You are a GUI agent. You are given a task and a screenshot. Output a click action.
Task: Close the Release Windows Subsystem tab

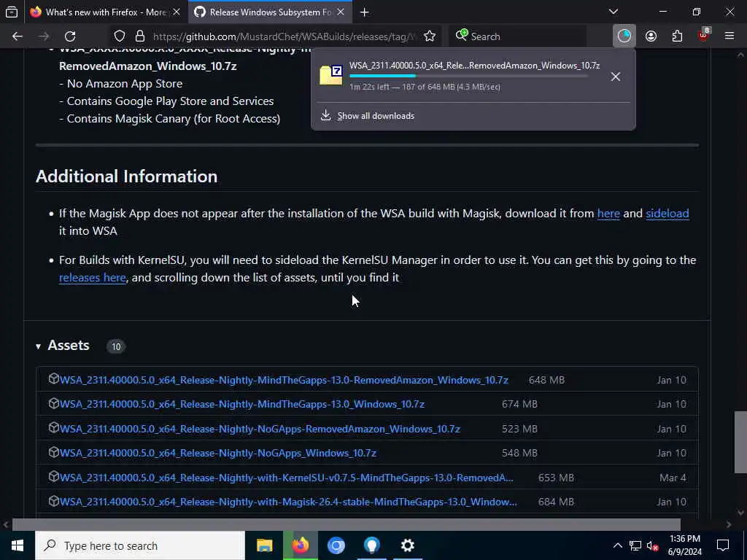point(341,12)
